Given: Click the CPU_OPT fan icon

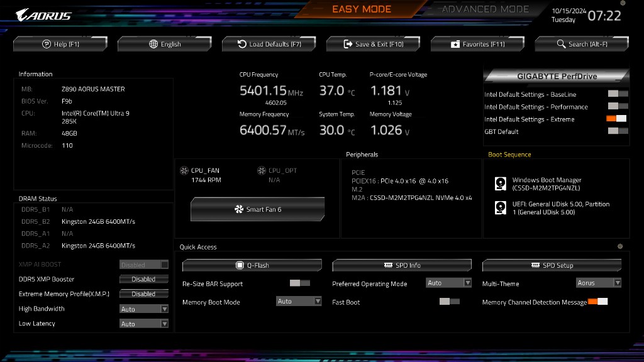Looking at the screenshot, I should (261, 170).
